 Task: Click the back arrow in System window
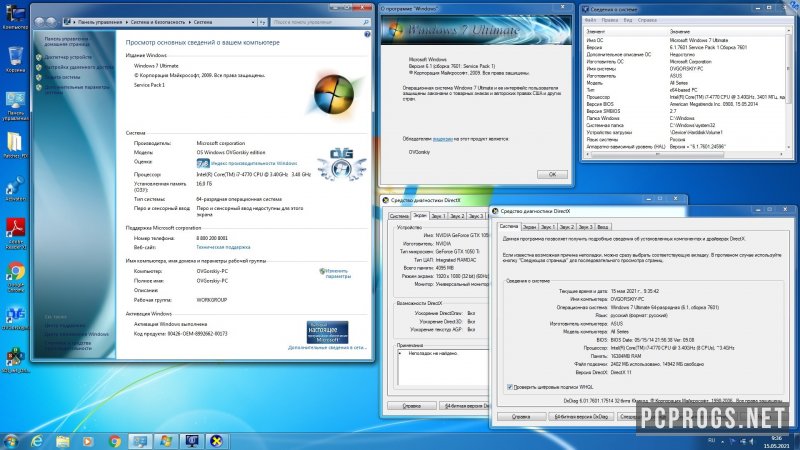click(x=40, y=22)
